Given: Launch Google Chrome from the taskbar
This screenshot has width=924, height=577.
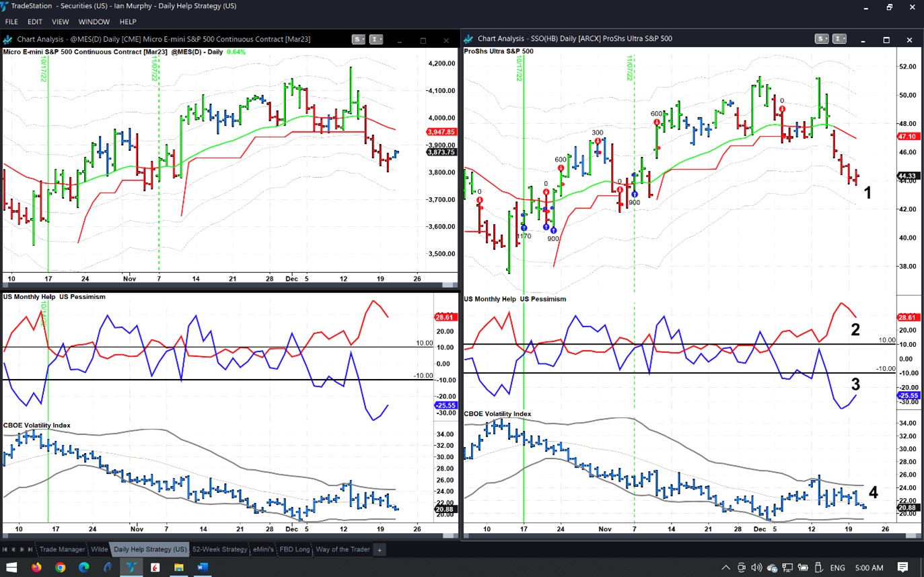Looking at the screenshot, I should click(x=60, y=567).
